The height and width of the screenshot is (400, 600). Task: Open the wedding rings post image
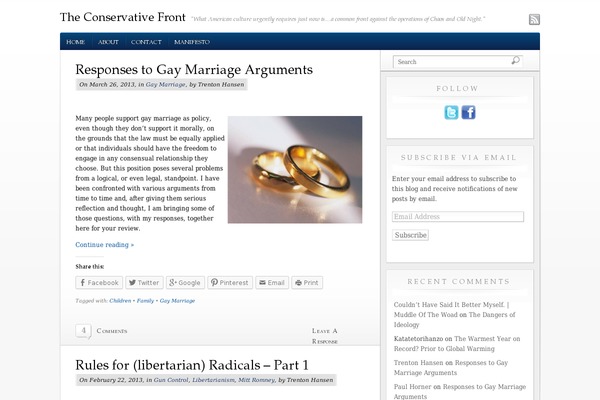[295, 170]
